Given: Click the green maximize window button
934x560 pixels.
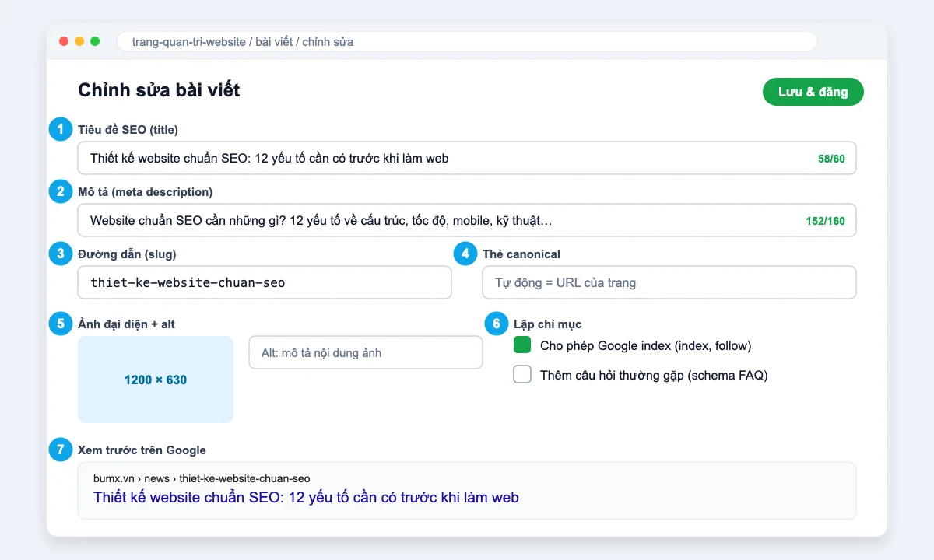Looking at the screenshot, I should coord(95,41).
